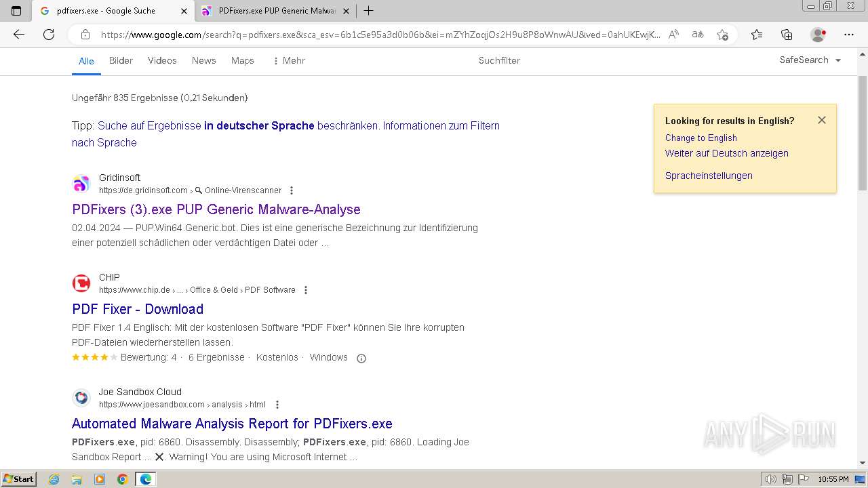Open Automated Malware Analysis Report for PDFixers.exe
The image size is (868, 488).
[x=232, y=424]
